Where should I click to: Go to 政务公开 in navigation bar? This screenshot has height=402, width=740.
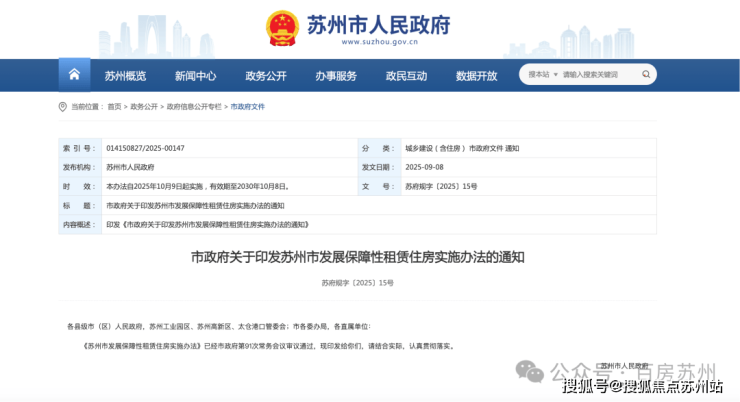[266, 76]
